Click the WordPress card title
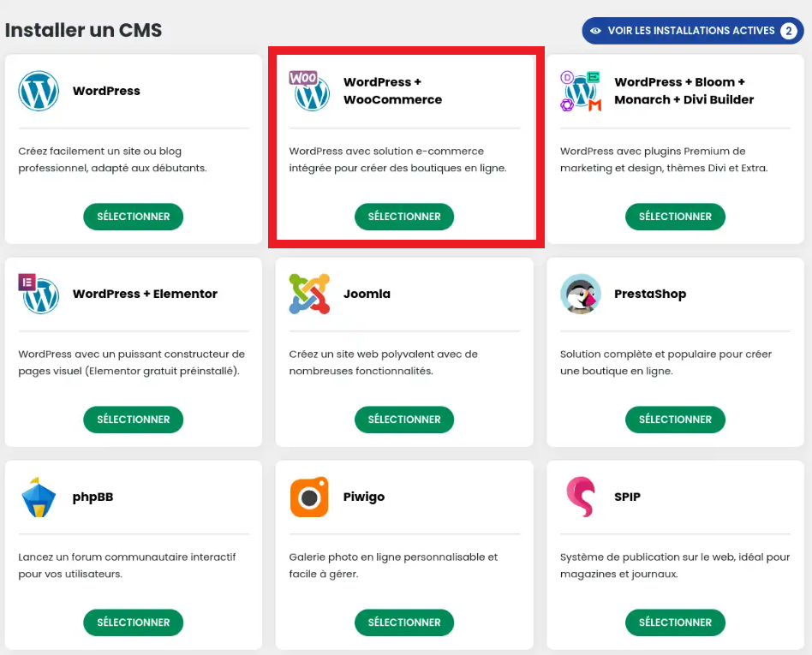The image size is (812, 655). (106, 91)
